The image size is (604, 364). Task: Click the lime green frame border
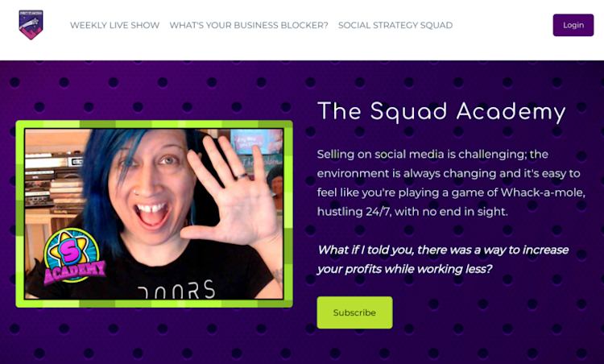point(154,124)
